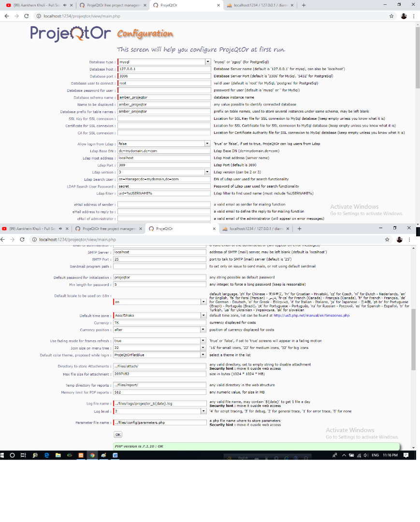The width and height of the screenshot is (420, 522).
Task: Open the XAMPP control panel taskbar icon
Action: coord(81,455)
